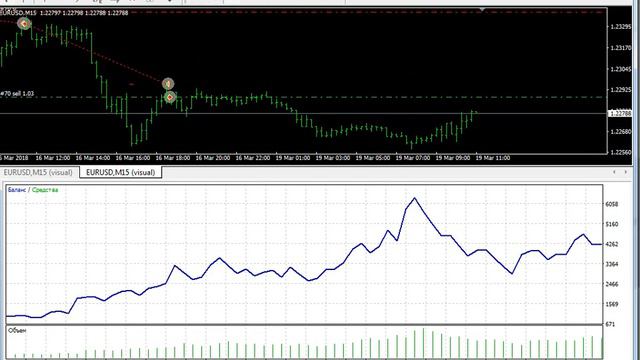The height and width of the screenshot is (360, 640).
Task: Click the 1.23295 price axis label
Action: tap(620, 27)
